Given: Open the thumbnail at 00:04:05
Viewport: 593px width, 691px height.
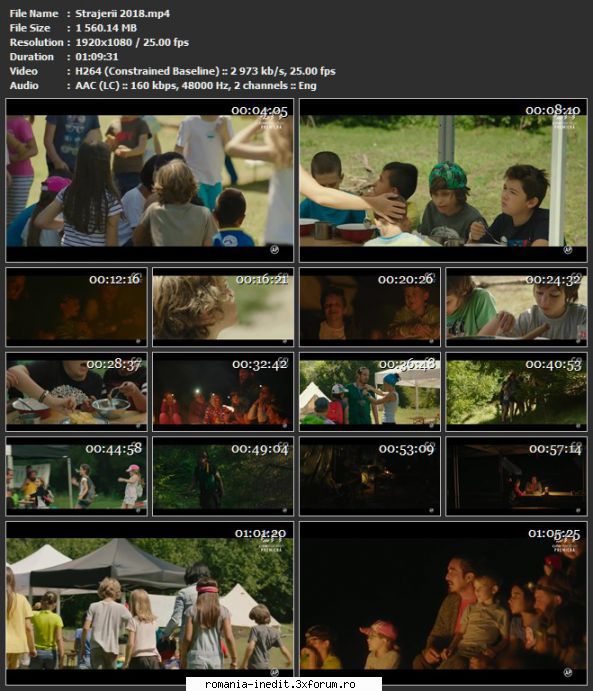Looking at the screenshot, I should click(x=149, y=180).
